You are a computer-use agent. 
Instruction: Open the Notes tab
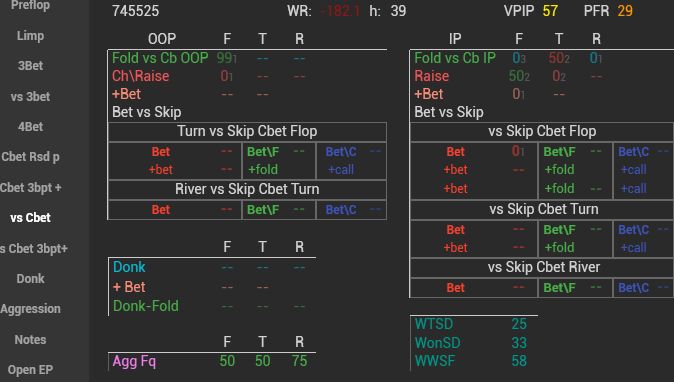[30, 339]
